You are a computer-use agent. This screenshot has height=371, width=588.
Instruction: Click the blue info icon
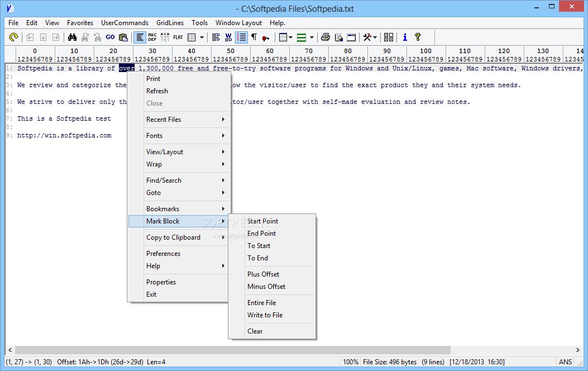pyautogui.click(x=405, y=37)
